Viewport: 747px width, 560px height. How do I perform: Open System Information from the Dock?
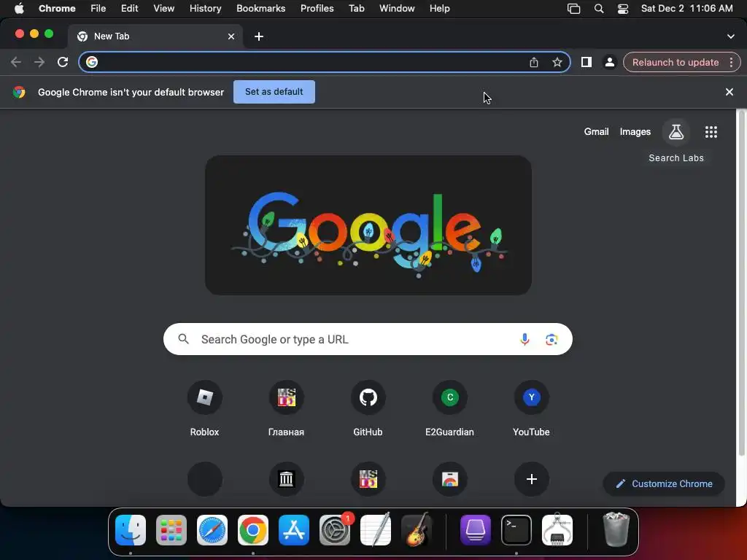point(557,530)
